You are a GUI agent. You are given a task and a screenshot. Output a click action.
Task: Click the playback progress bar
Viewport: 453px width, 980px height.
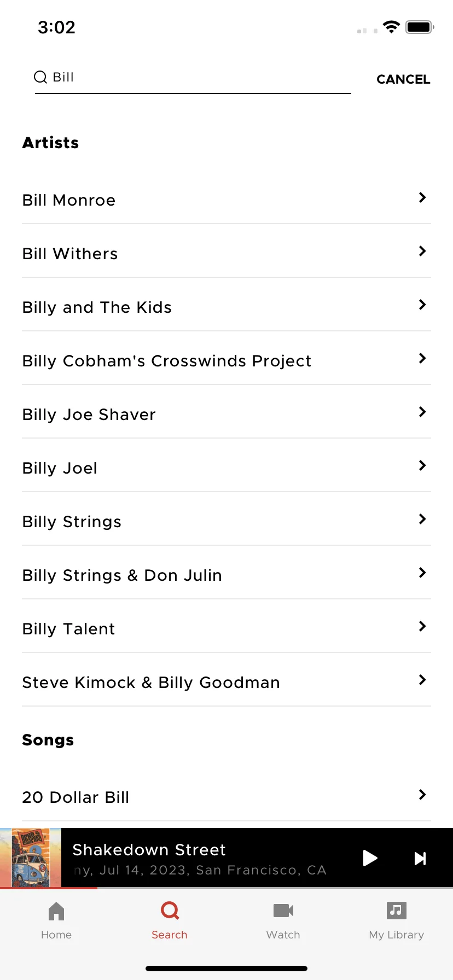click(226, 888)
